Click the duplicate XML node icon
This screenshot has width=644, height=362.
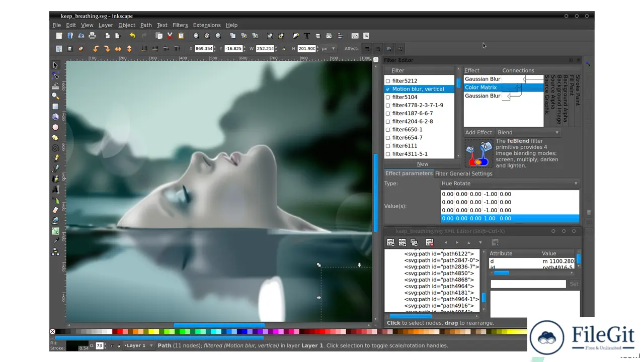coord(414,242)
